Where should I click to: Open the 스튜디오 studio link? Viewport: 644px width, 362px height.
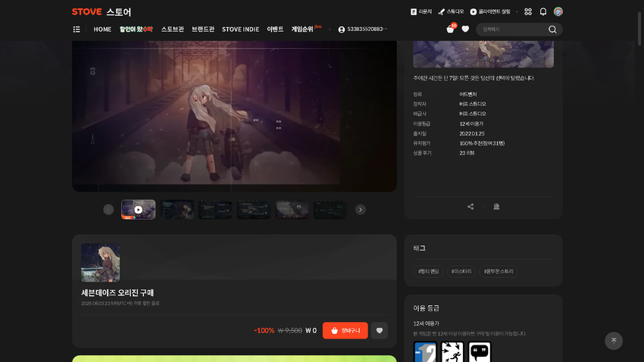(x=451, y=12)
